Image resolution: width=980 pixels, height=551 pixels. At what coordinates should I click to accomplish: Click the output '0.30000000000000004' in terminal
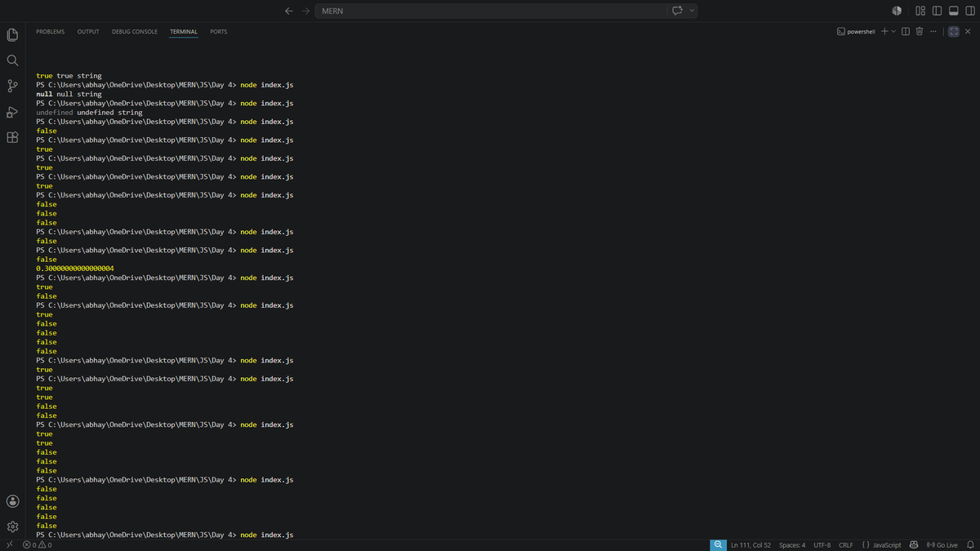(x=75, y=269)
